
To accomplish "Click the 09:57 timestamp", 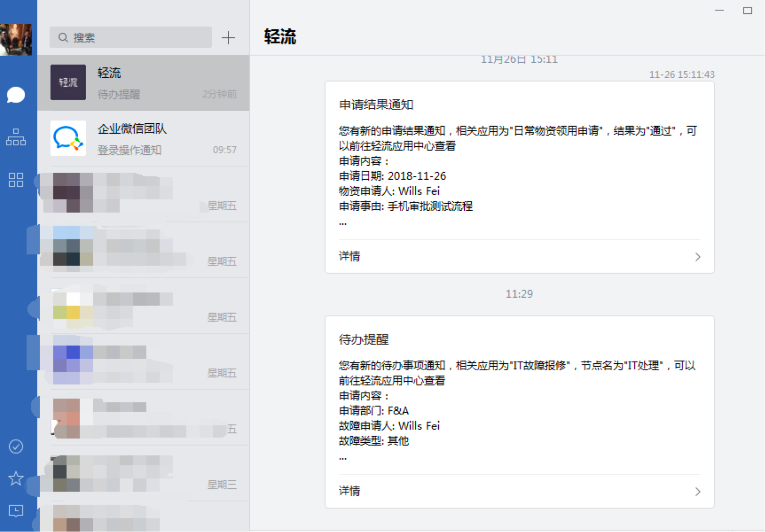I will 225,150.
